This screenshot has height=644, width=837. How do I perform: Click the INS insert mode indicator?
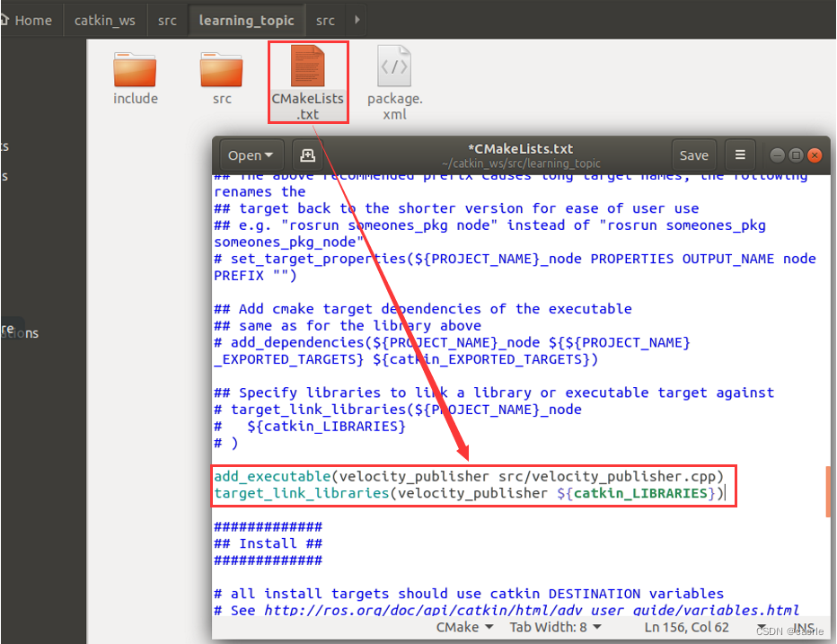(x=804, y=628)
